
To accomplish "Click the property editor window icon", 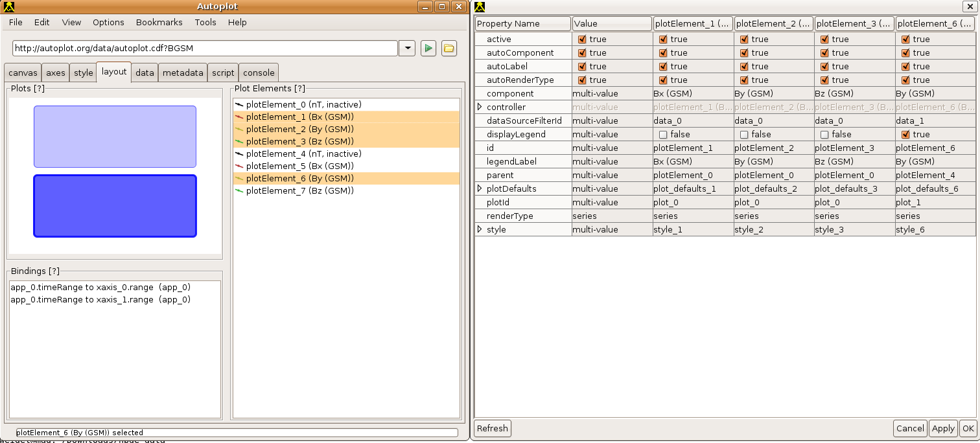I will pos(480,6).
